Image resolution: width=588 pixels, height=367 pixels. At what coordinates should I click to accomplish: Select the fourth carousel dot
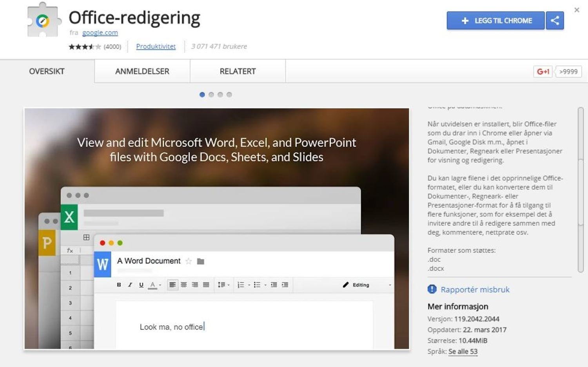click(x=229, y=95)
